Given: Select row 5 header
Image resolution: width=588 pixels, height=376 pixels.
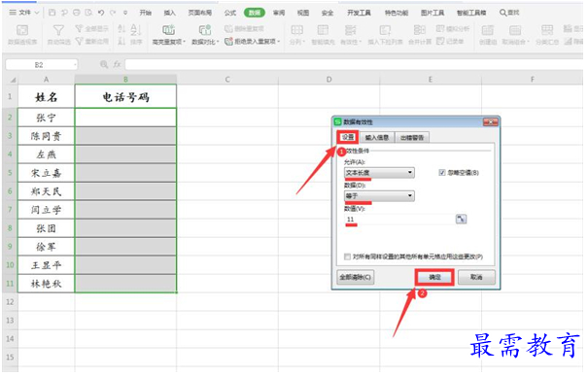Looking at the screenshot, I should tap(10, 173).
